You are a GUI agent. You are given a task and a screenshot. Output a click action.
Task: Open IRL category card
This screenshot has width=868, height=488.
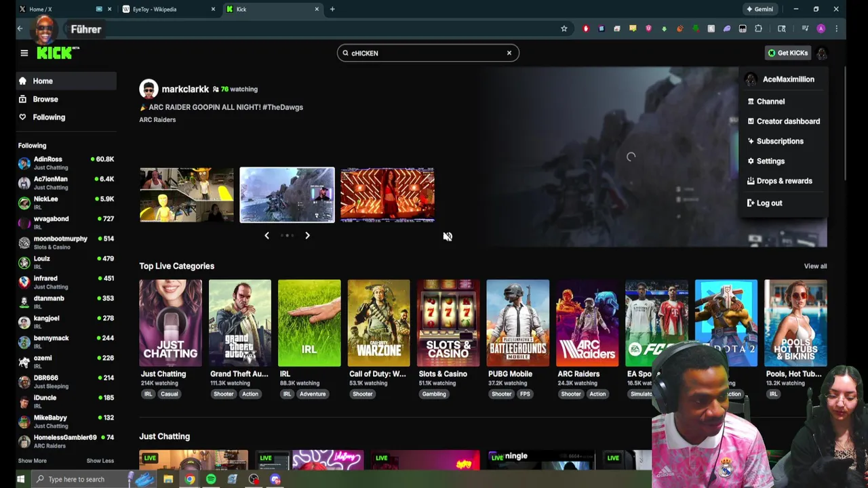(309, 323)
